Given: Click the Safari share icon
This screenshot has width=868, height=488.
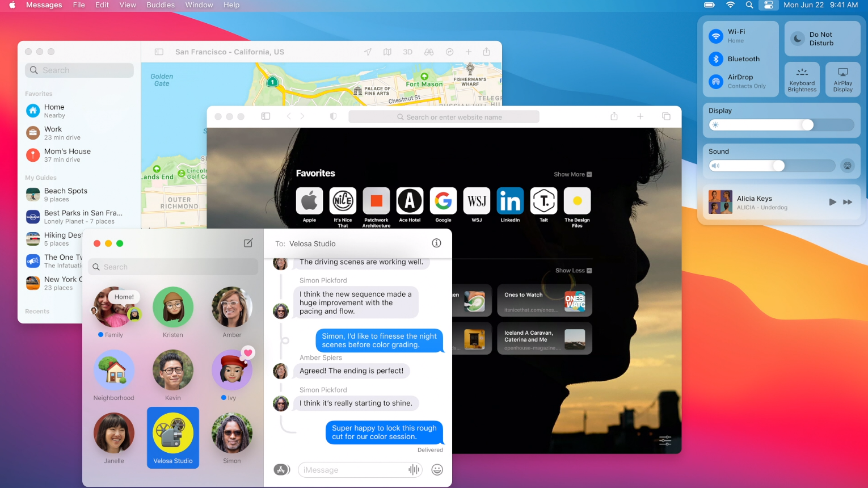Looking at the screenshot, I should (614, 116).
